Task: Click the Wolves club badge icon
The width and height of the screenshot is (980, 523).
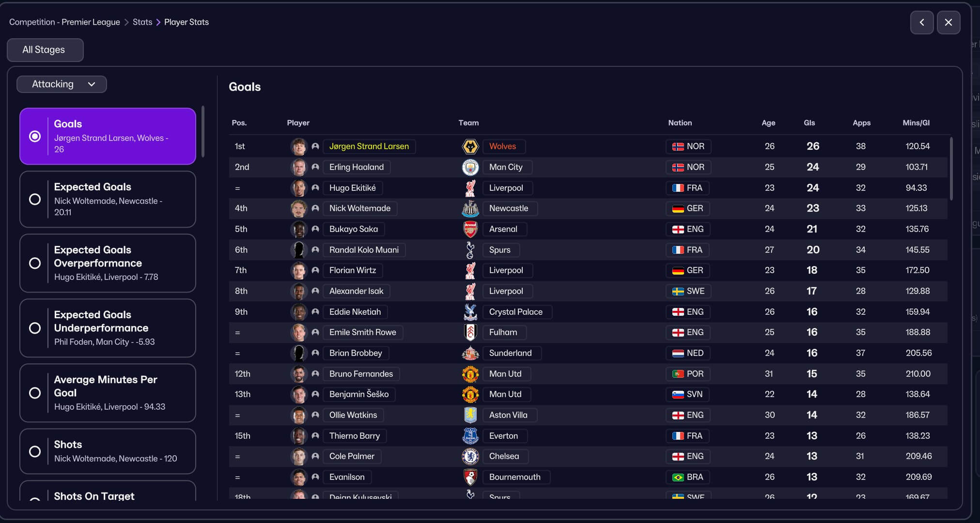Action: point(470,146)
